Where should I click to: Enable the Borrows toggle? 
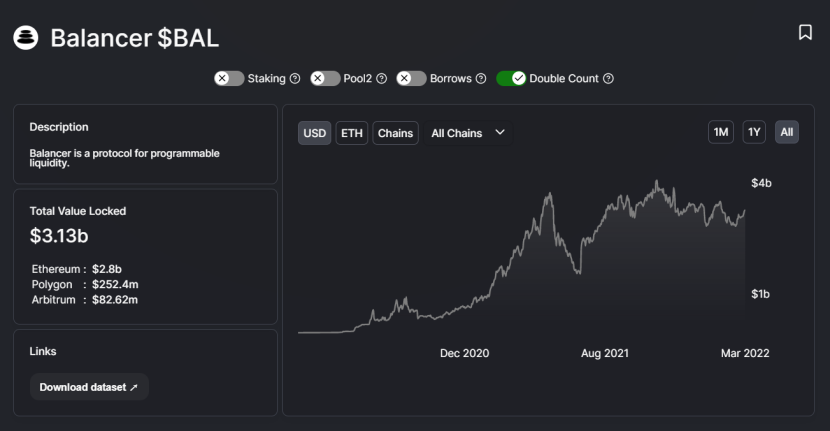coord(411,78)
